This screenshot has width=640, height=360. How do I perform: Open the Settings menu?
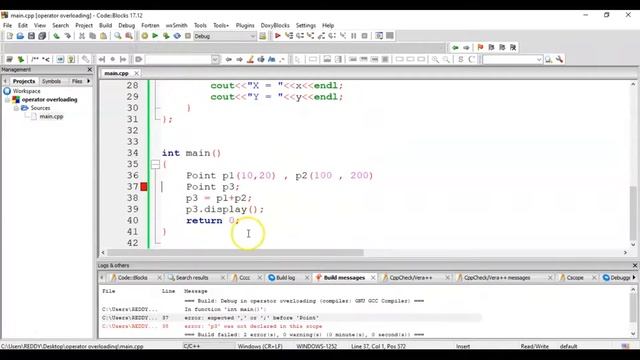306,25
